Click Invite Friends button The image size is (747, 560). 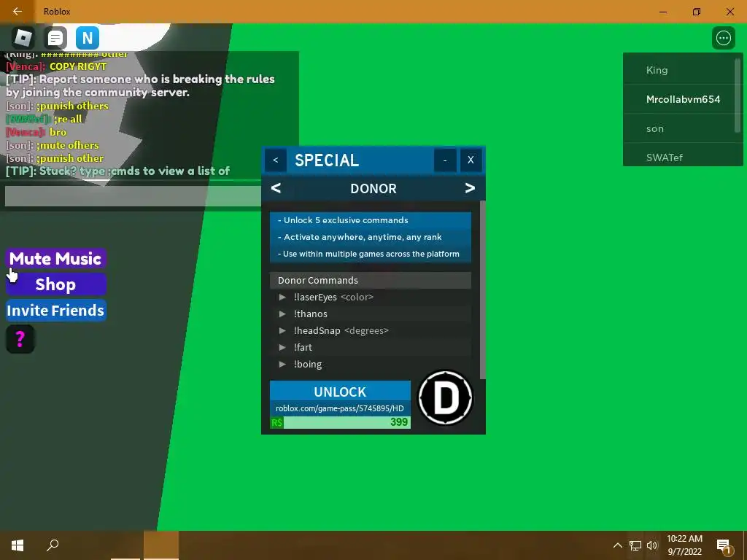(x=55, y=311)
